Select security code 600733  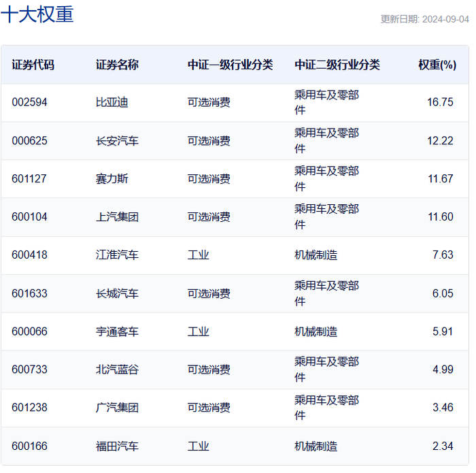[x=29, y=370]
